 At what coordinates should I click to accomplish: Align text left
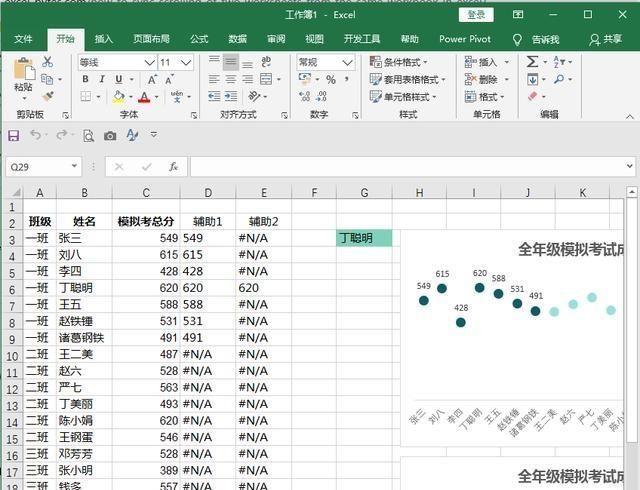(214, 79)
